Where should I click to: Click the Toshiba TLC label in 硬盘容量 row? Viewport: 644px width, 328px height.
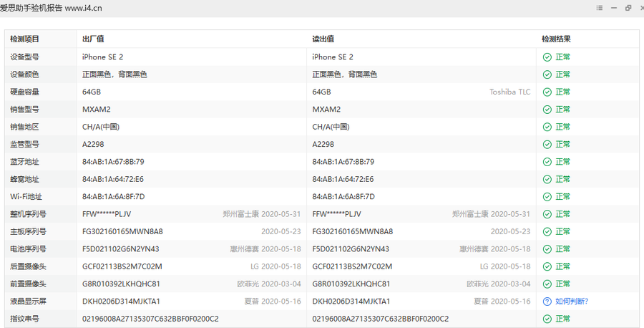click(509, 92)
